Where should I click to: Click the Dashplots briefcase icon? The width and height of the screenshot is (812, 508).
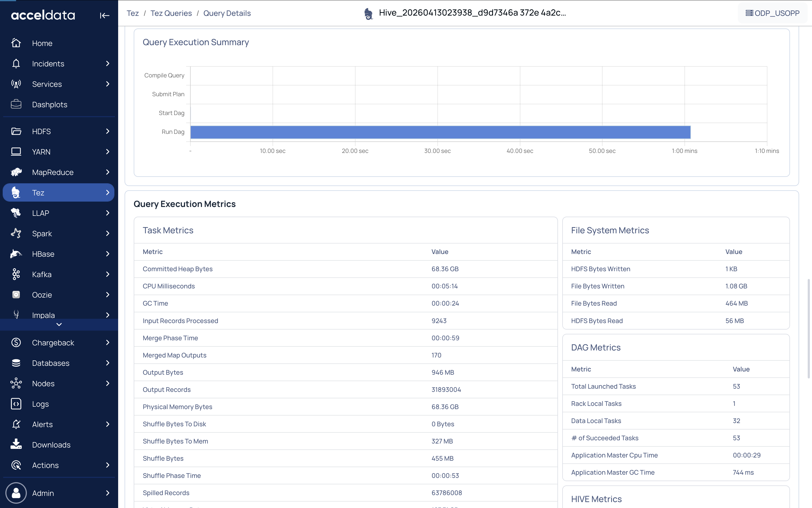[x=16, y=105]
